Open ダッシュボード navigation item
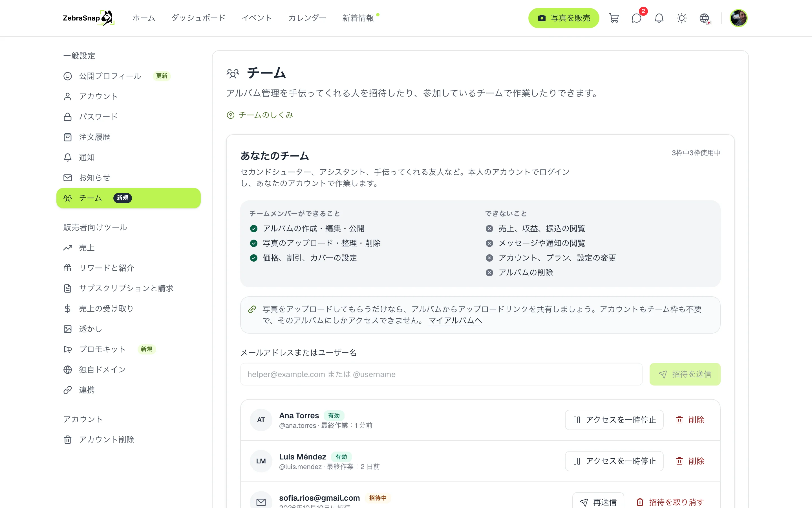The image size is (812, 508). pos(198,18)
